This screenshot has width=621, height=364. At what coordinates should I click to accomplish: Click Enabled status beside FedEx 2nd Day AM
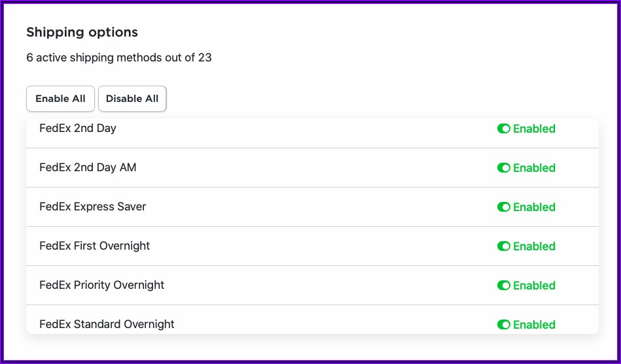534,168
